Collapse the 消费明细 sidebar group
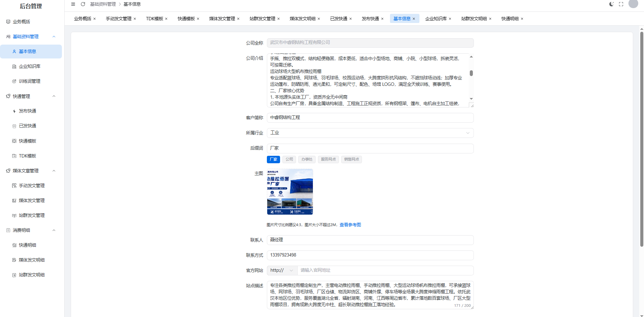Image resolution: width=644 pixels, height=317 pixels. coord(31,230)
